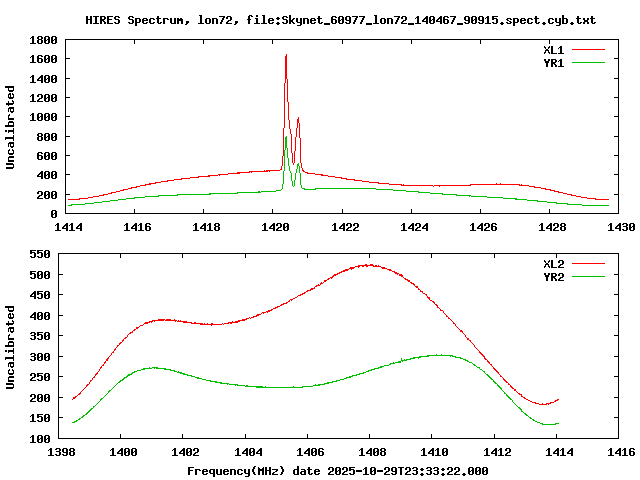Viewport: 640px width, 480px height.
Task: Click the 550 tick label
Action: [x=40, y=254]
